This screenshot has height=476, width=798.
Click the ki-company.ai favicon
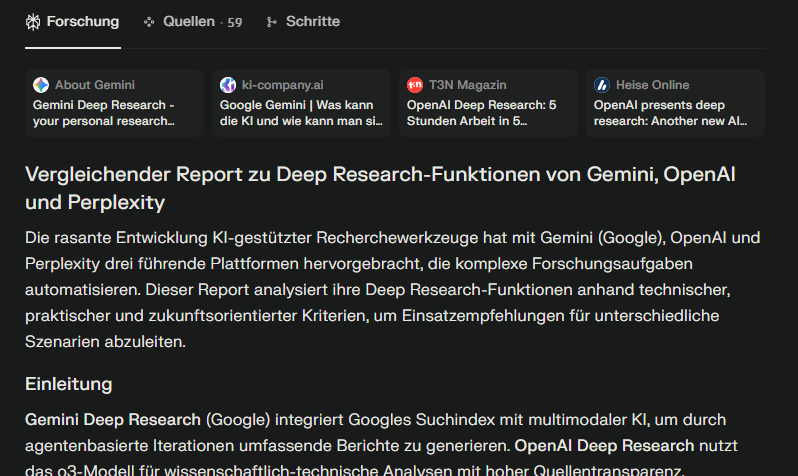pyautogui.click(x=228, y=85)
